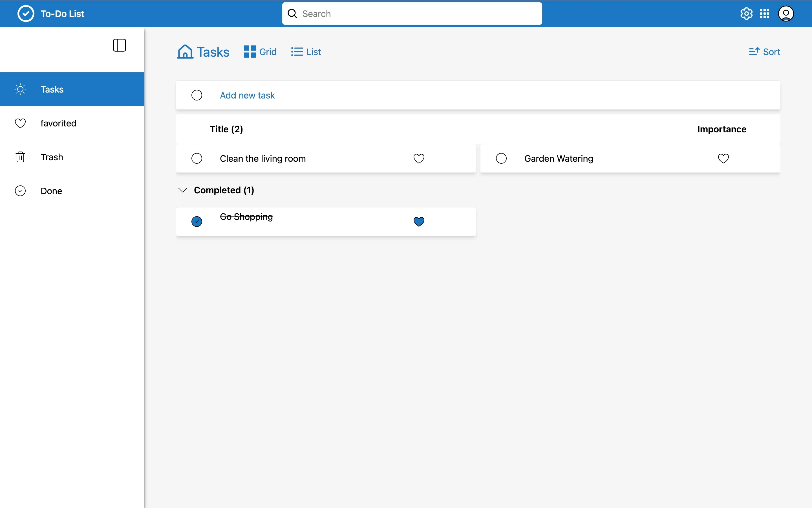Viewport: 812px width, 508px height.
Task: Click the Importance column header
Action: click(x=722, y=129)
